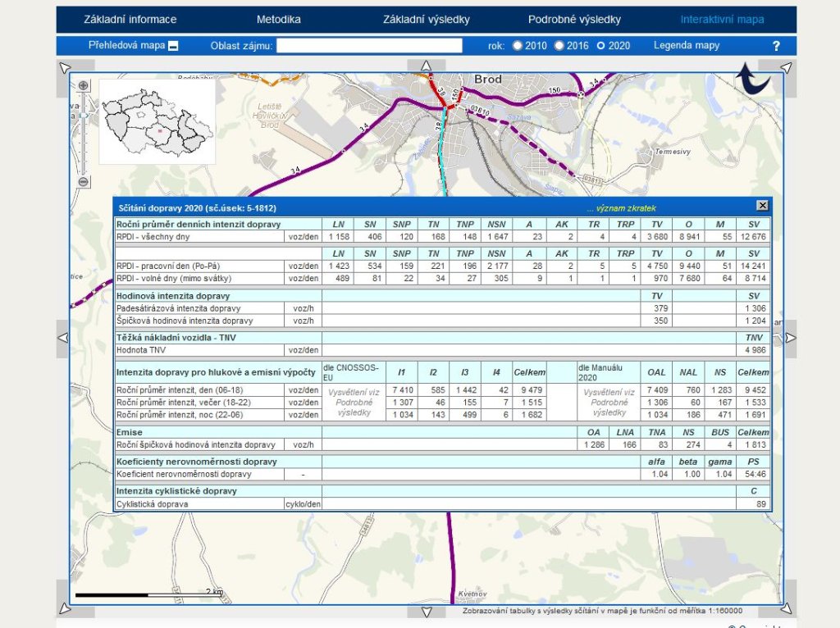
Task: Select the 2016 year radio button
Action: tap(559, 46)
